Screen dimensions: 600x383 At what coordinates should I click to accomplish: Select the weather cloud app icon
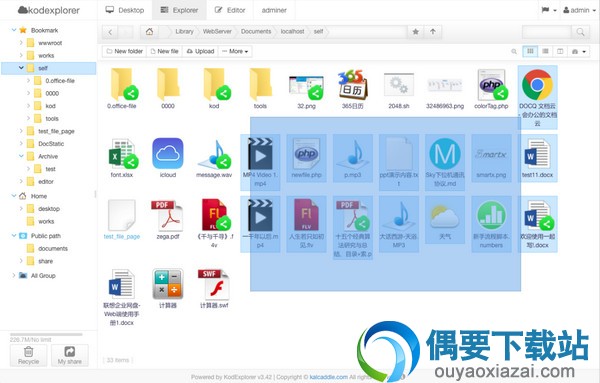(x=445, y=216)
